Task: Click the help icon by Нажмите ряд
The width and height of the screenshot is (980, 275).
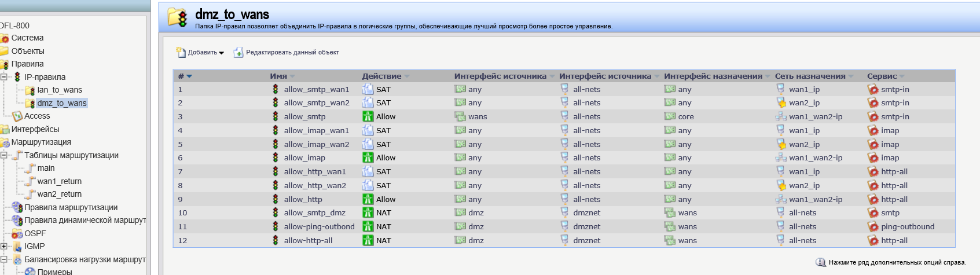Action: click(821, 262)
